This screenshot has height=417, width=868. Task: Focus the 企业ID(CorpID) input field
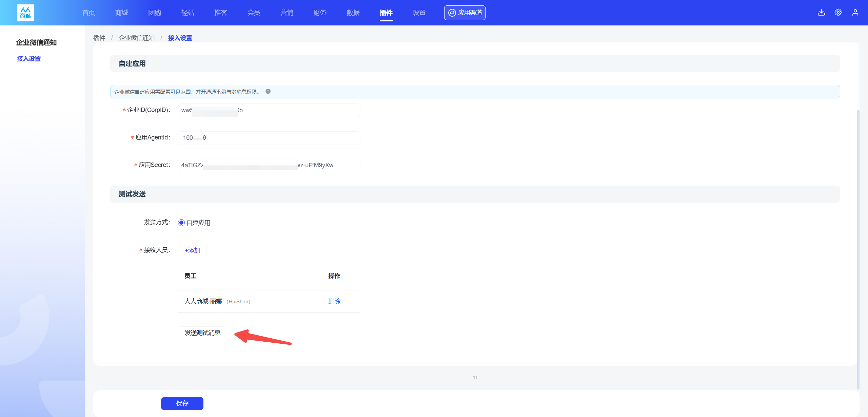point(269,110)
